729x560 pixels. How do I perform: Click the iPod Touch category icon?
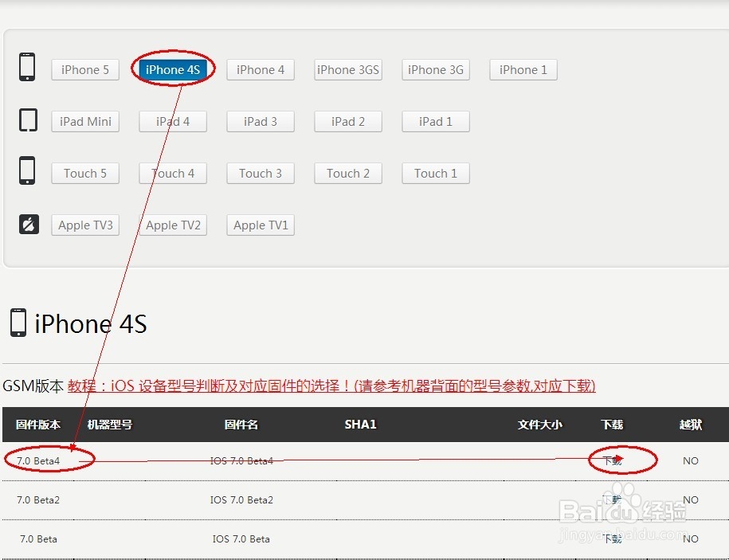pos(27,170)
